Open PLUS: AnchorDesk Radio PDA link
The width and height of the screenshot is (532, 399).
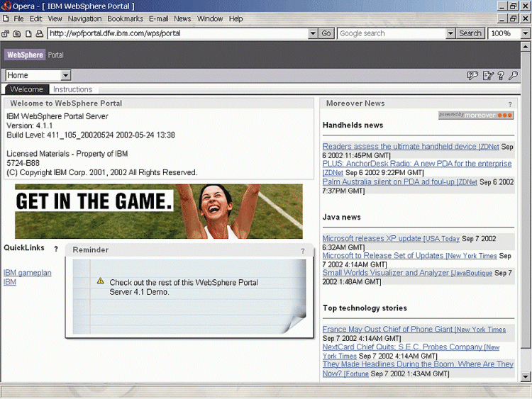coord(416,164)
